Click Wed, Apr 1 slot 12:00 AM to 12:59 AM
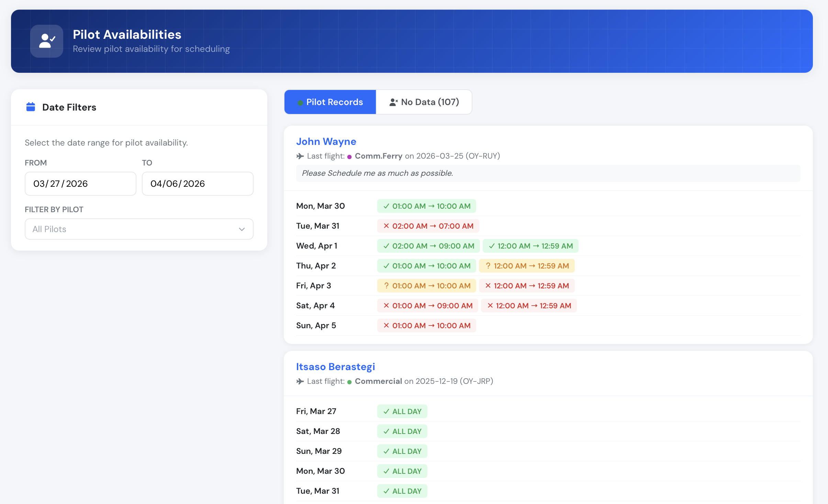This screenshot has width=828, height=504. point(530,246)
